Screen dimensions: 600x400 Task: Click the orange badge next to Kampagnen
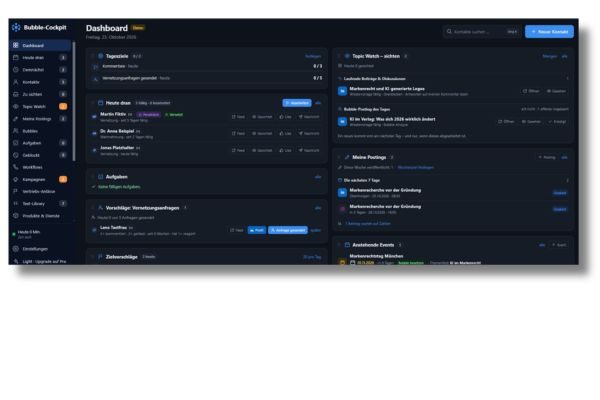63,179
